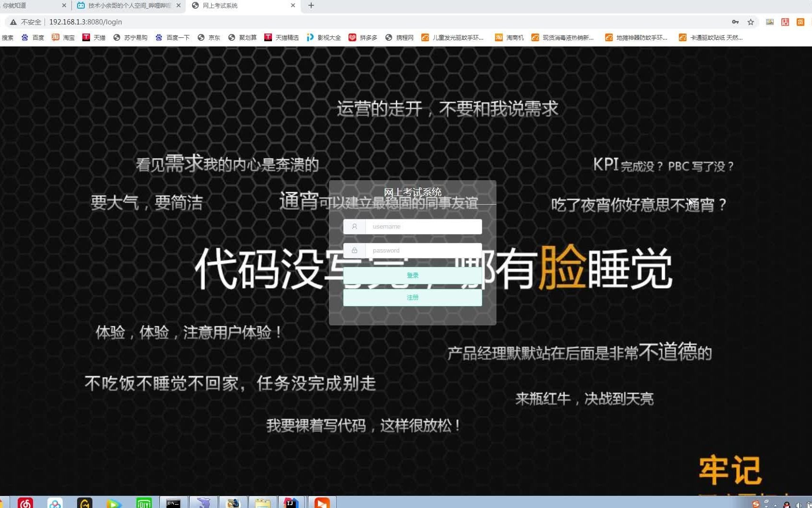The height and width of the screenshot is (508, 812).
Task: Click the volume speaker tray icon
Action: 798,505
